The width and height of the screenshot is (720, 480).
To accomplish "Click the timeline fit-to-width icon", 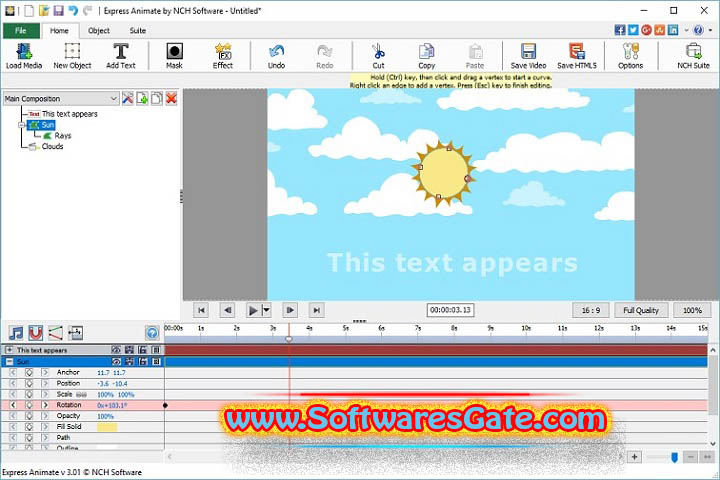I will (75, 333).
